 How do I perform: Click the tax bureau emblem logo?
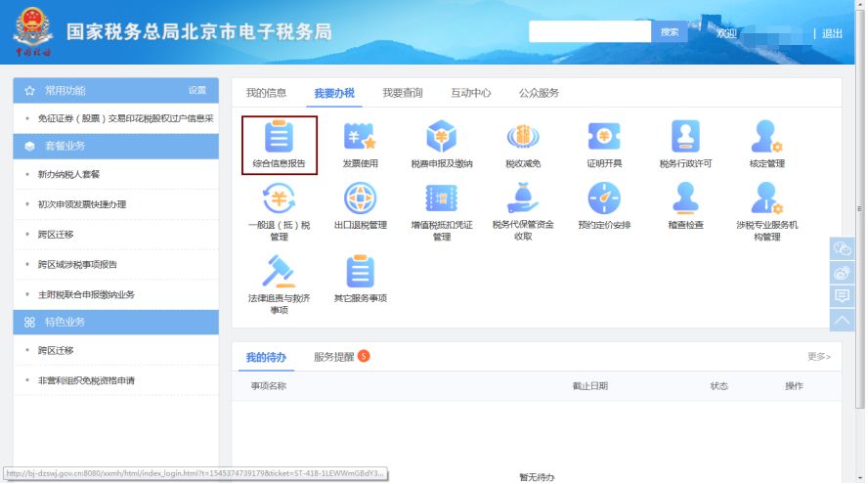32,31
